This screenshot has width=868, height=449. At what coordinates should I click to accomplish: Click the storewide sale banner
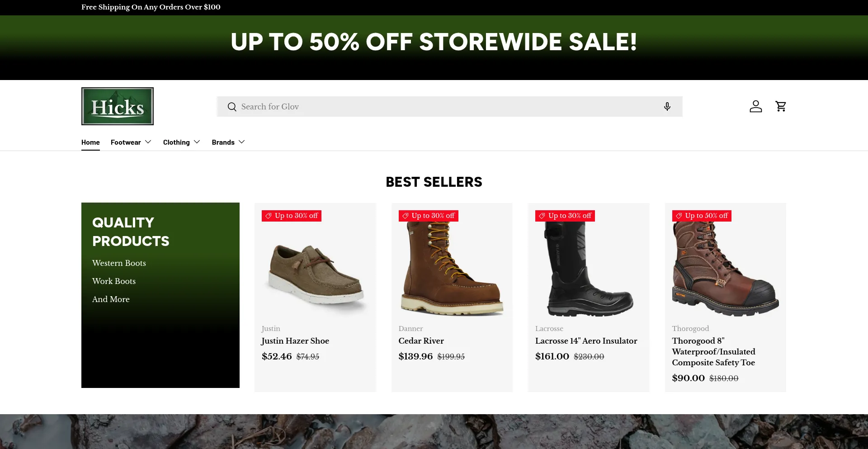pyautogui.click(x=434, y=42)
